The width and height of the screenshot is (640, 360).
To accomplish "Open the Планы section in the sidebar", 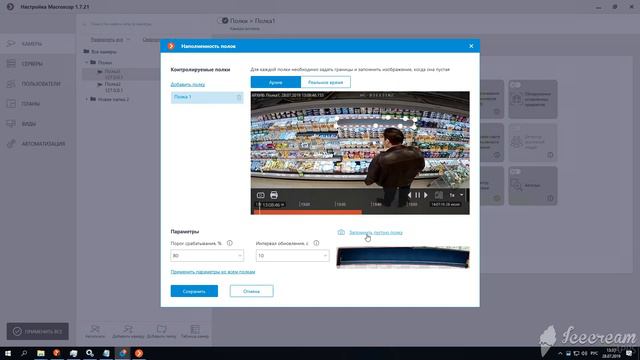I will pos(38,104).
